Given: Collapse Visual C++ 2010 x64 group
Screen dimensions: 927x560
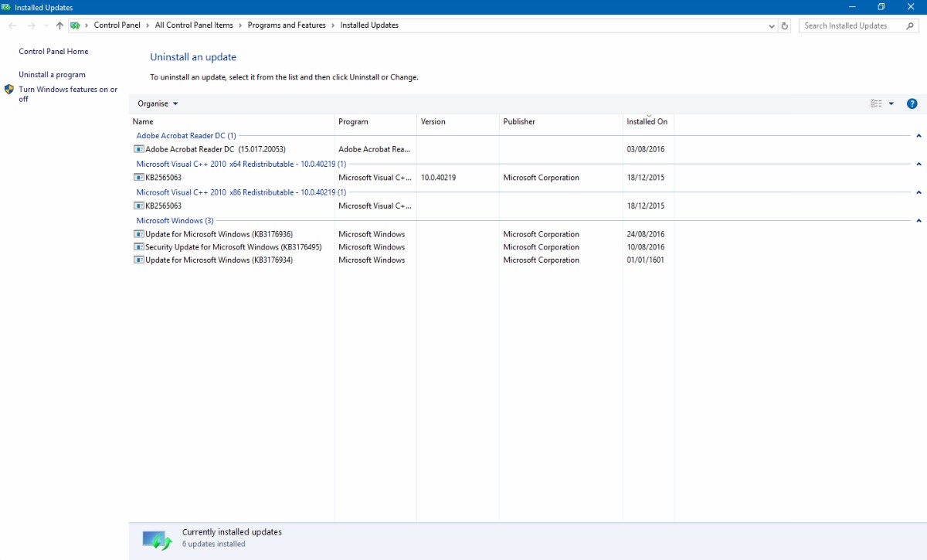Looking at the screenshot, I should click(919, 164).
